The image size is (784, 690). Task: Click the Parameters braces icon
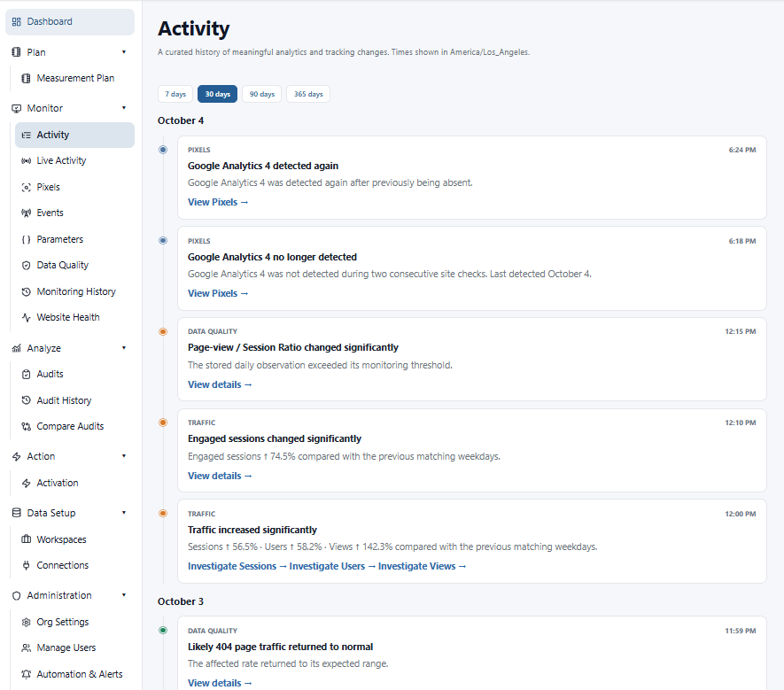(x=26, y=239)
